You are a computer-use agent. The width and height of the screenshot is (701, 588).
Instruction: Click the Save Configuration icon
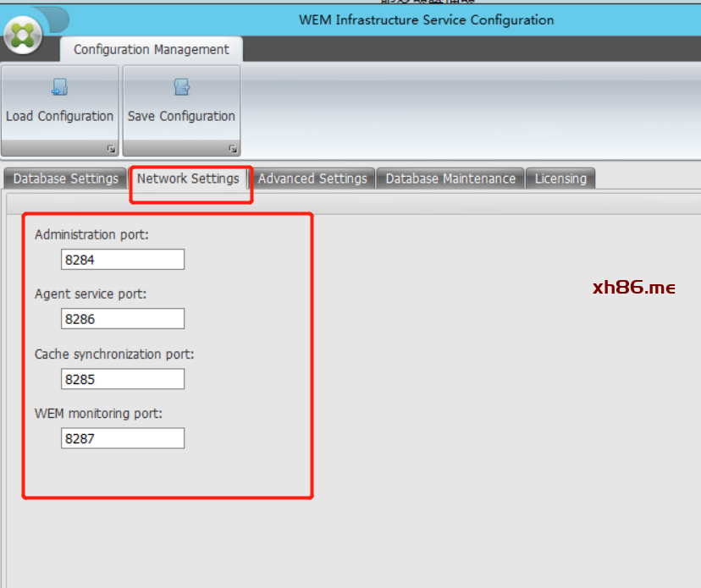181,87
